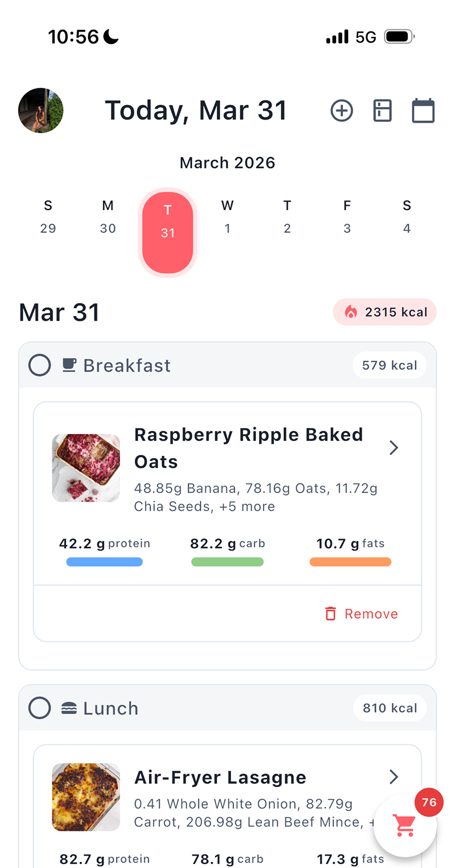Tap the 579 kcal Breakfast badge

coord(389,365)
